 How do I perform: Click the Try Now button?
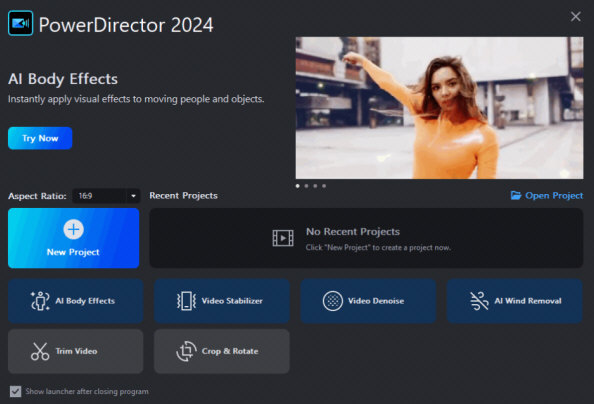tap(40, 138)
